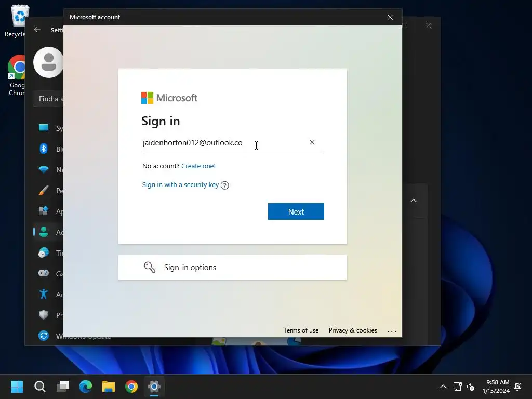Image resolution: width=532 pixels, height=399 pixels.
Task: Launch Microsoft Edge from the taskbar
Action: tap(86, 387)
